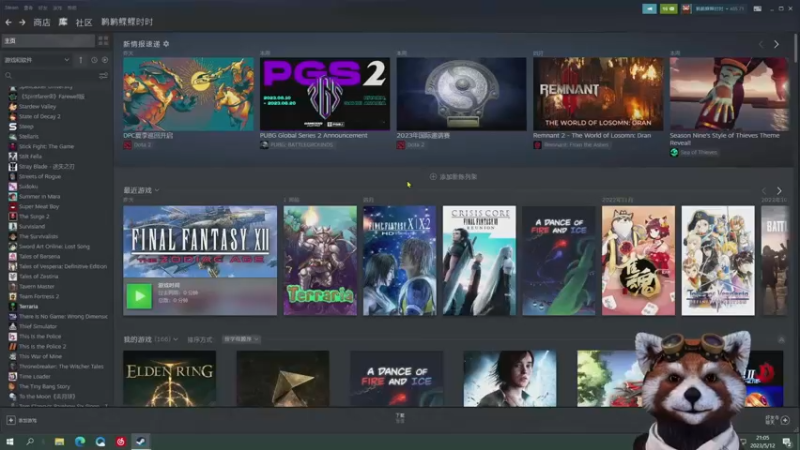Click the library search field
This screenshot has width=800, height=450.
coord(50,76)
